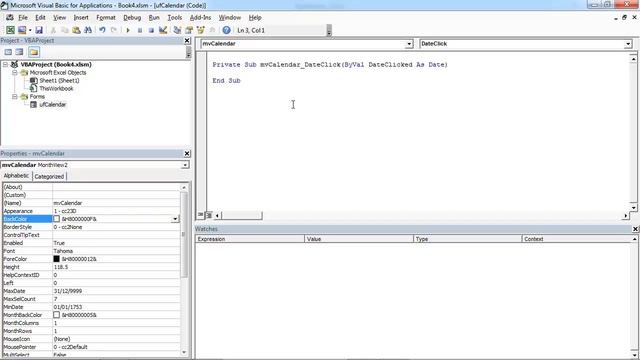Open the Debug menu
The width and height of the screenshot is (640, 360).
coord(132,18)
